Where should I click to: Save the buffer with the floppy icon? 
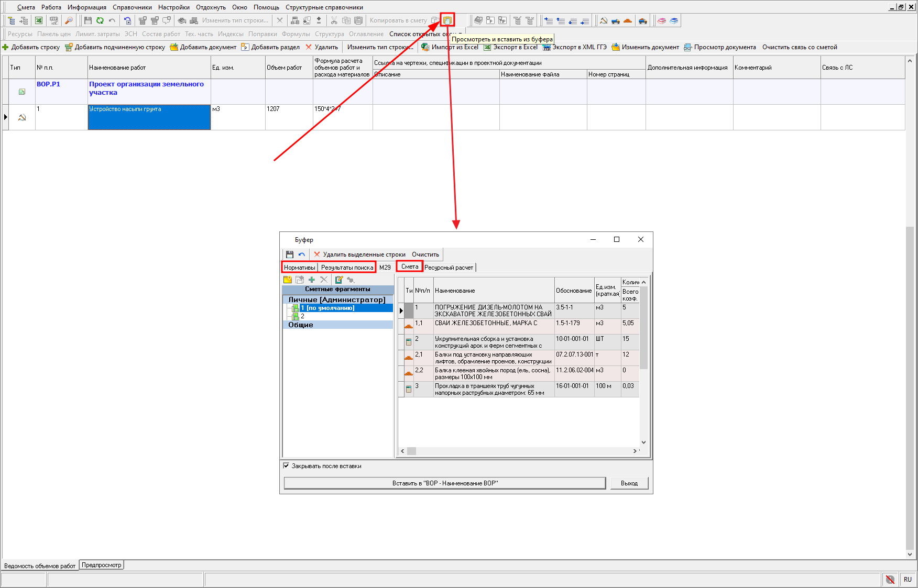[x=290, y=254]
